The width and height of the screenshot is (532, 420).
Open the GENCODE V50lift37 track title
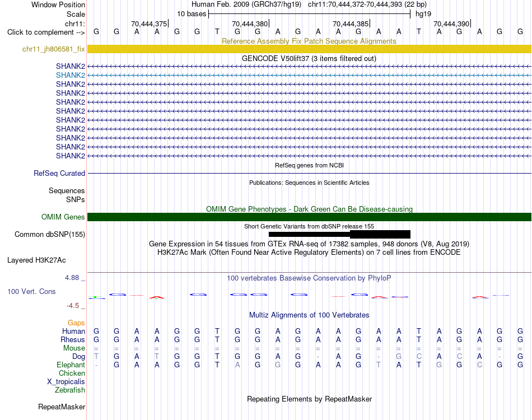309,58
